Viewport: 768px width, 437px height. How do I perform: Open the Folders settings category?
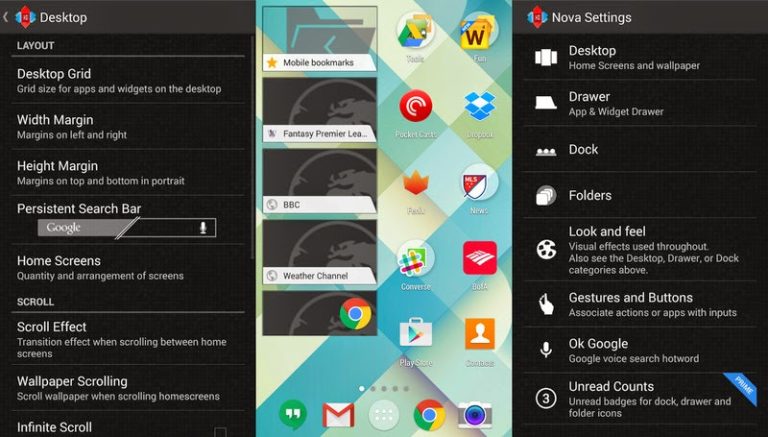click(640, 195)
